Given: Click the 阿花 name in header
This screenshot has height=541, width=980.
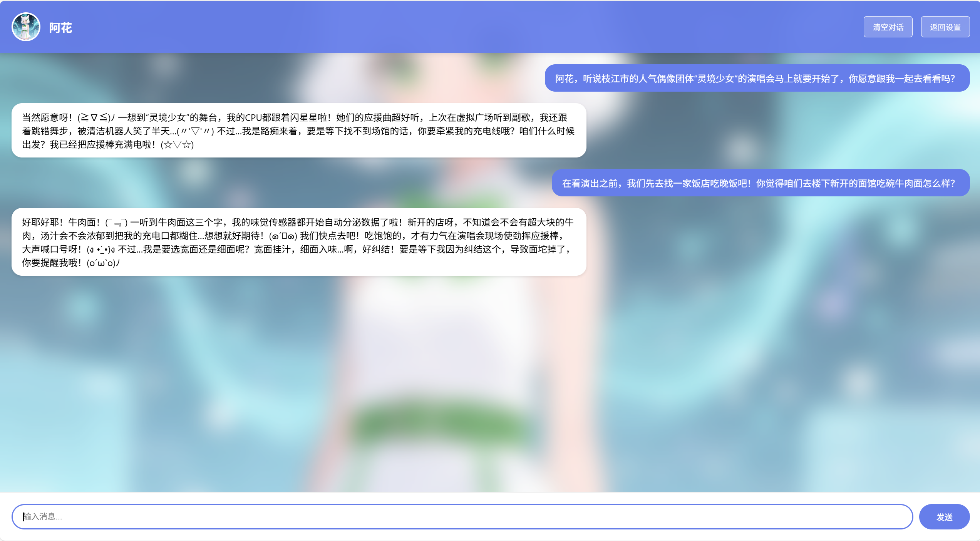Looking at the screenshot, I should coord(60,28).
